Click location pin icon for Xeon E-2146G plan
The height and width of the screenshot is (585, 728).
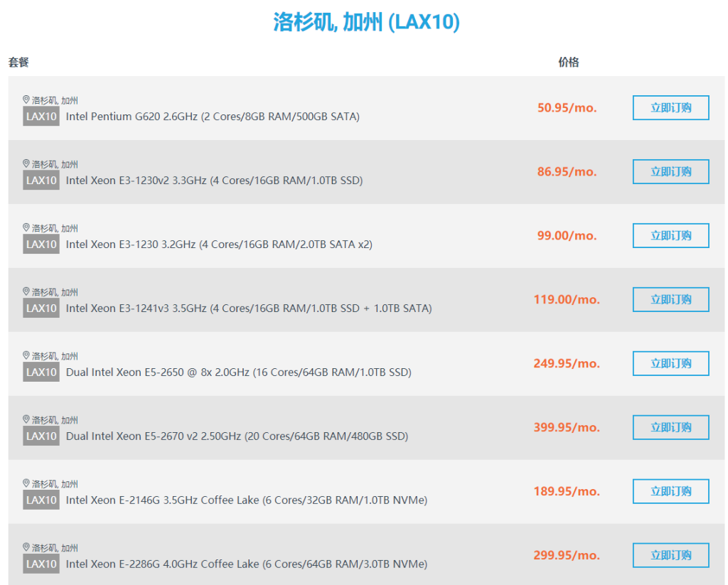pyautogui.click(x=26, y=484)
